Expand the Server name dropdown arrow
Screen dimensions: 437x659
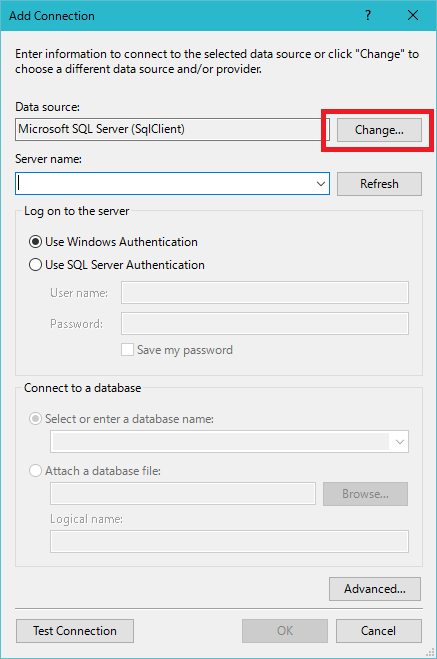(321, 184)
